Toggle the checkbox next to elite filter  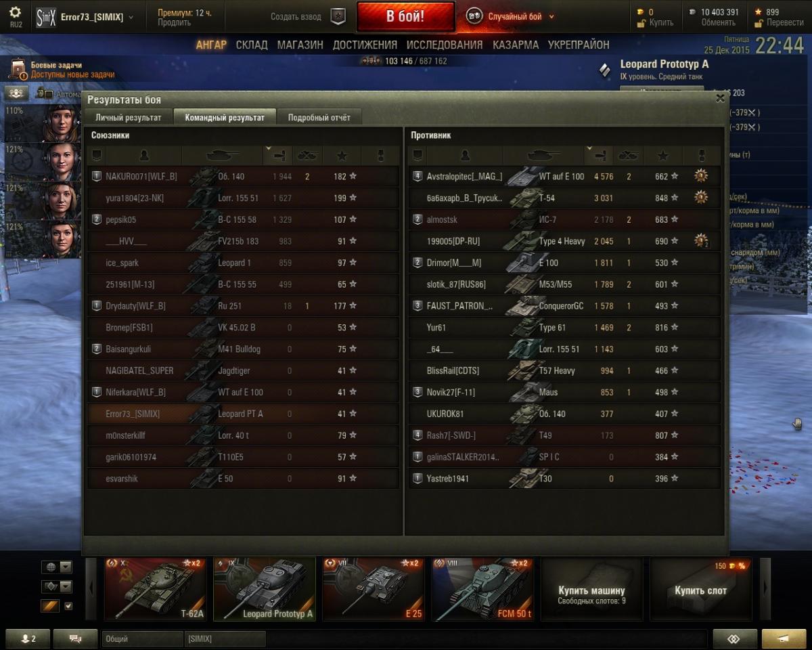(x=68, y=606)
